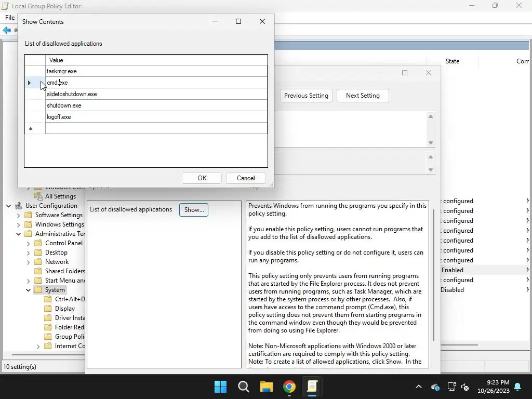Click the back arrow toolbar icon

coord(6,31)
